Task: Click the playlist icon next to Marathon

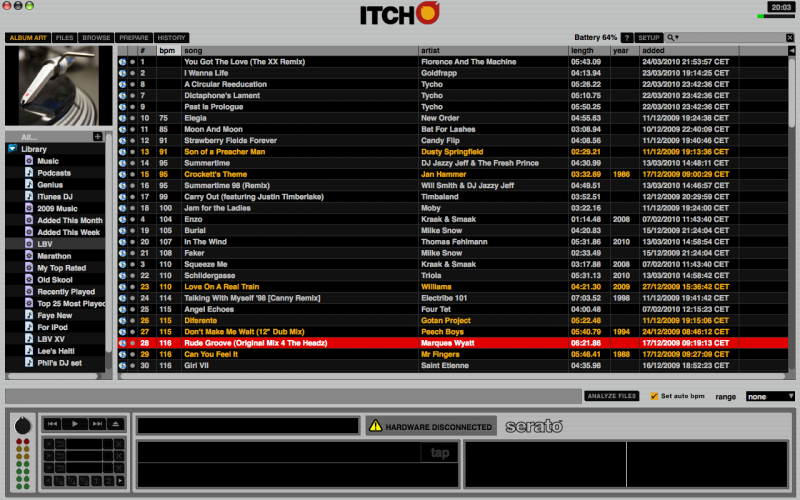Action: tap(29, 256)
